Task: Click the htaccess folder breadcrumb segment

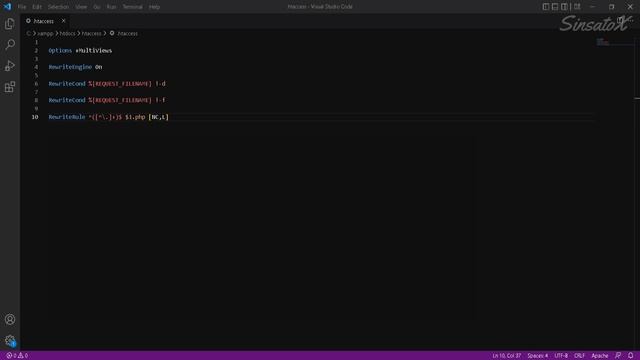Action: [x=91, y=33]
